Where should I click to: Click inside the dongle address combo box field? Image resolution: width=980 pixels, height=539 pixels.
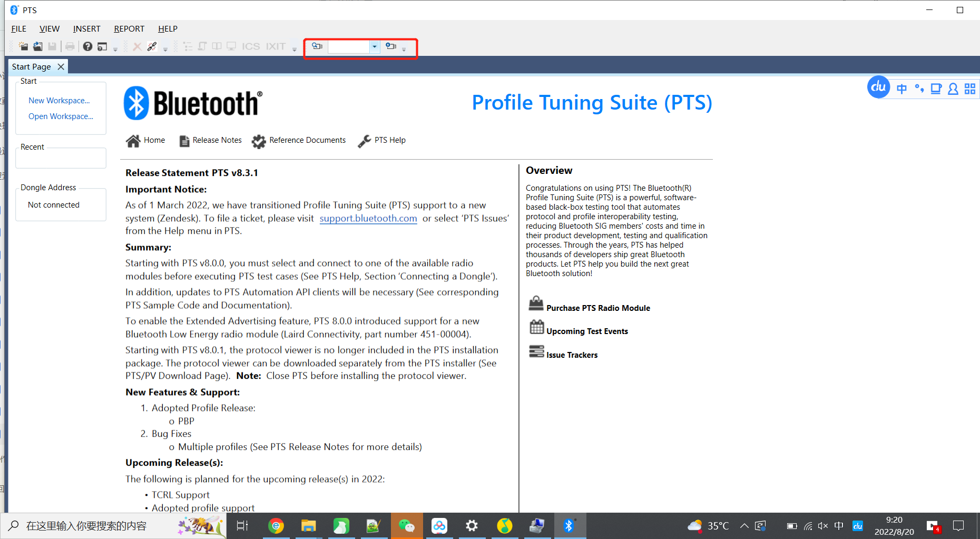pos(349,46)
